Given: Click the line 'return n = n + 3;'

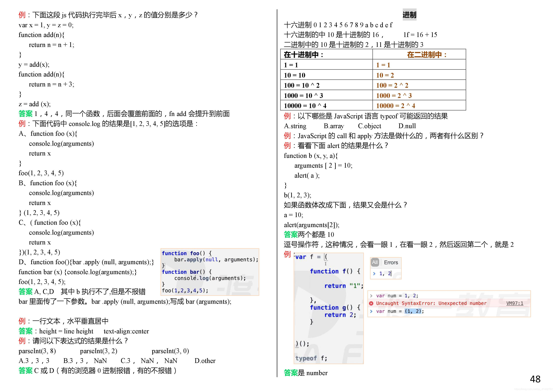Looking at the screenshot, I should [52, 84].
